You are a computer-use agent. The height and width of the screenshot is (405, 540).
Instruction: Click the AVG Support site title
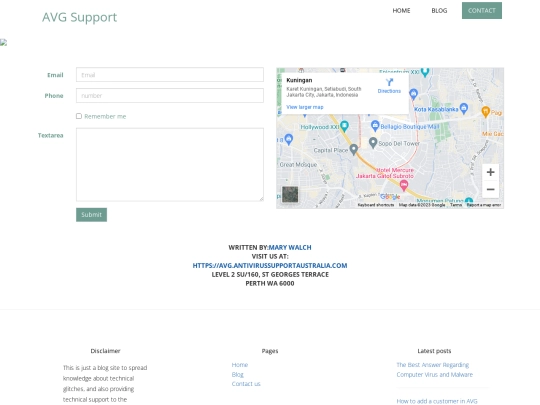80,17
